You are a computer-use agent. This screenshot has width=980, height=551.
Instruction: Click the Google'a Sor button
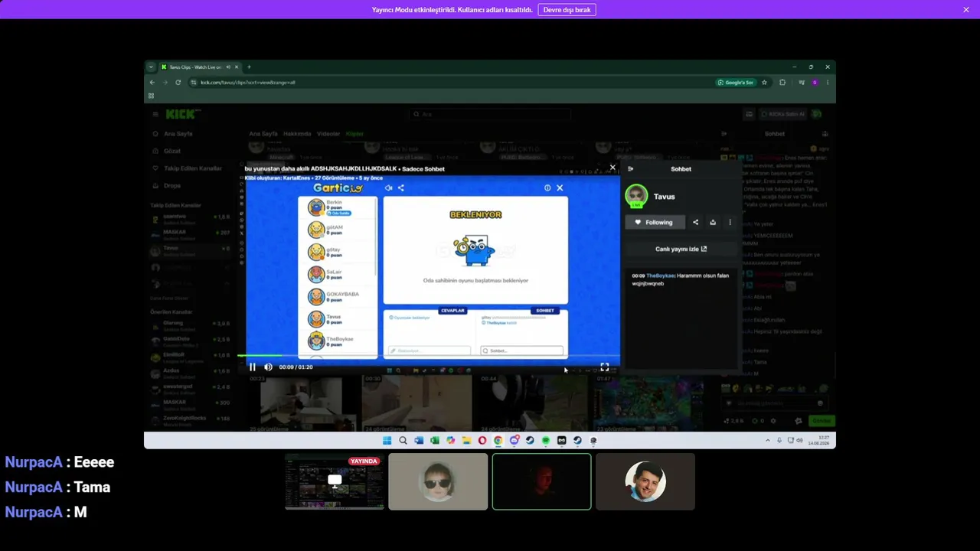[736, 83]
